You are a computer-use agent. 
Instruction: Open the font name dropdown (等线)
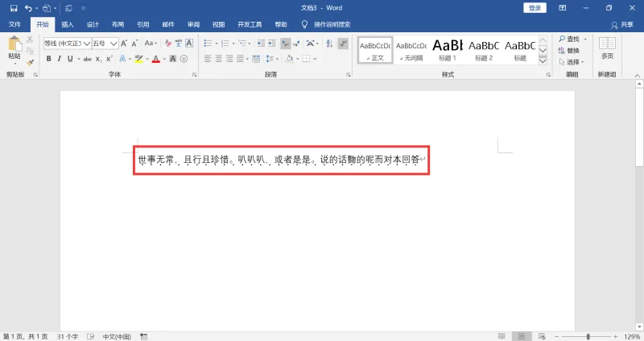87,44
